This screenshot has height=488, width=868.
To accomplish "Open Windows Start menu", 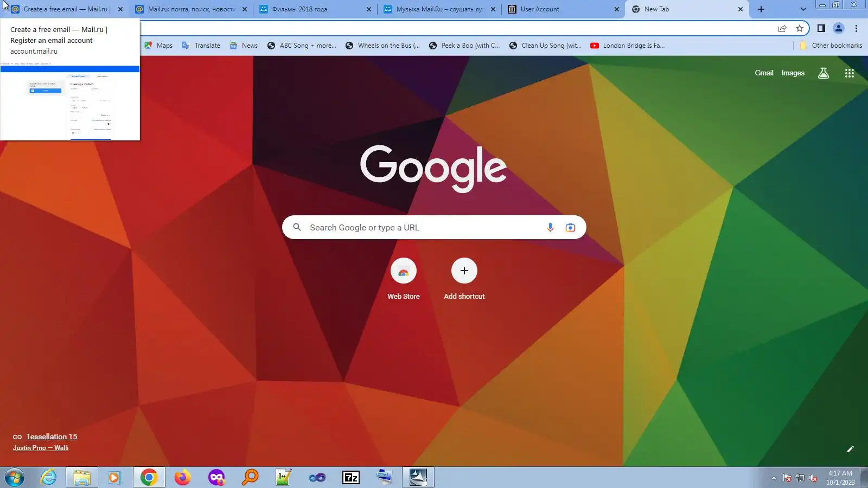I will click(x=15, y=478).
